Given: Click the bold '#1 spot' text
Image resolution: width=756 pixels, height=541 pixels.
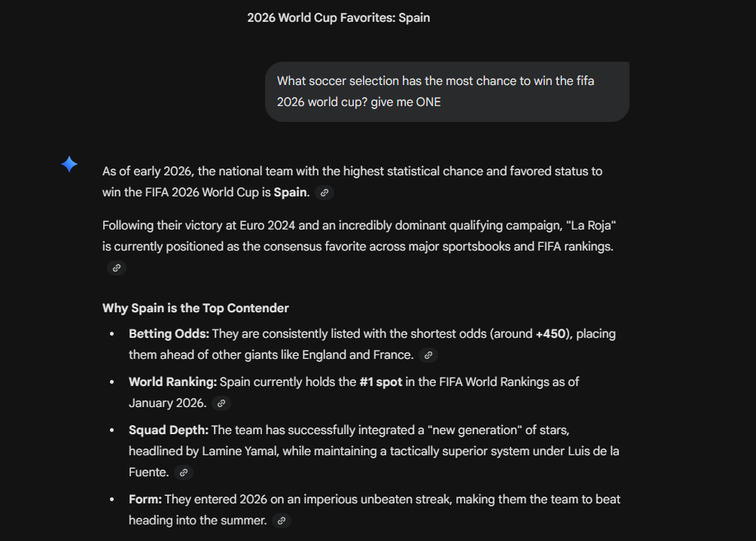Looking at the screenshot, I should click(x=379, y=381).
